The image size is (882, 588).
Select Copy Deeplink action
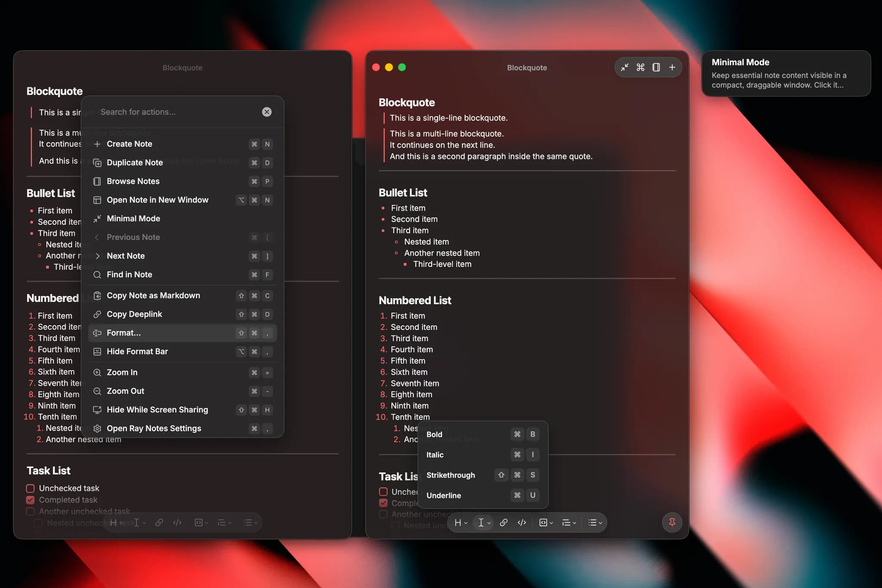click(x=183, y=314)
